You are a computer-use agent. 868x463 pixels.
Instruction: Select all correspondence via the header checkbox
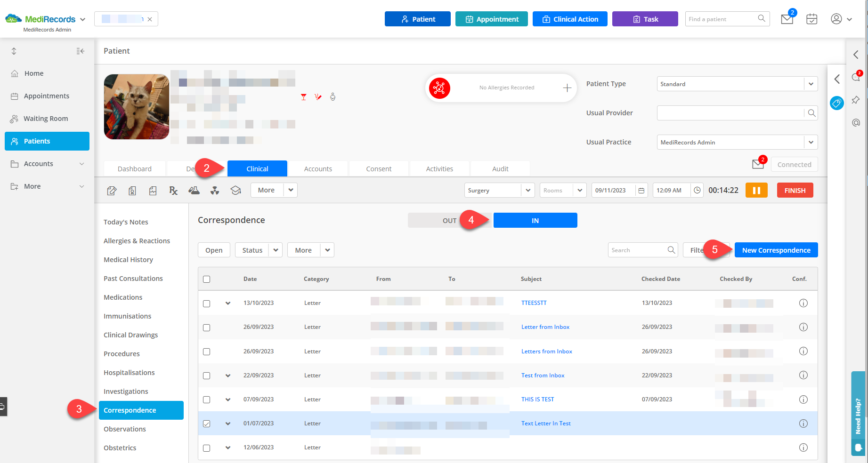pyautogui.click(x=206, y=279)
